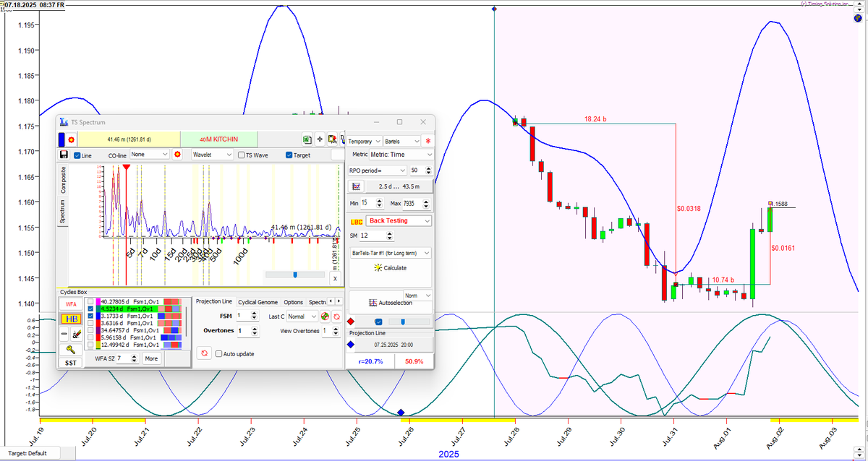
Task: Click the red refresh icon next to Auto update
Action: click(x=204, y=353)
